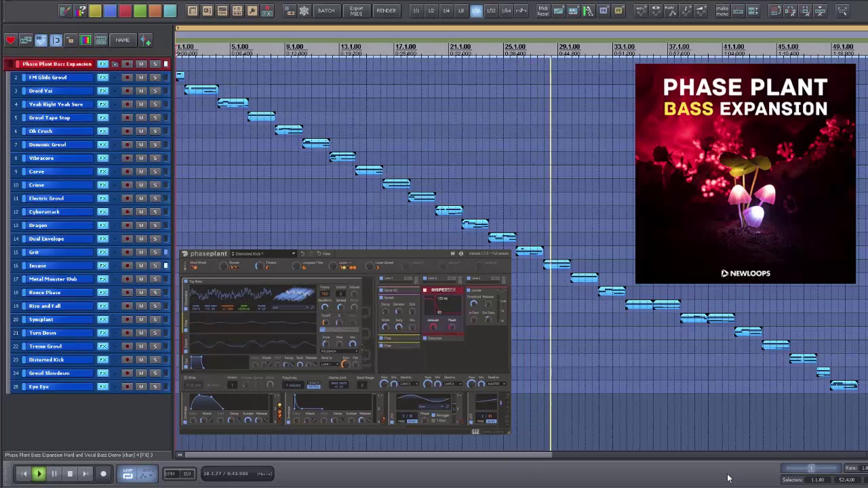Mute the Cyberattack track
This screenshot has height=488, width=868.
[x=141, y=211]
